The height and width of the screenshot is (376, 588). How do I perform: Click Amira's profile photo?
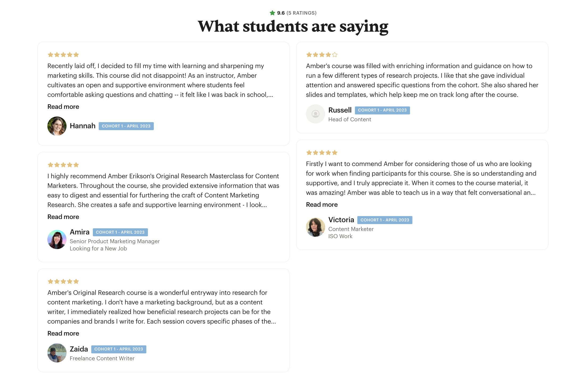[x=57, y=239]
